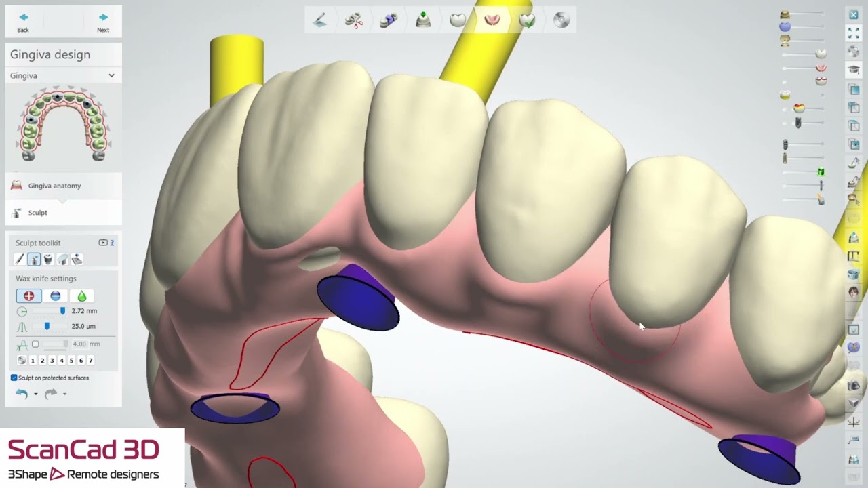Select the fifth sculpt toolkit stamp tool
The width and height of the screenshot is (868, 488).
point(77,260)
